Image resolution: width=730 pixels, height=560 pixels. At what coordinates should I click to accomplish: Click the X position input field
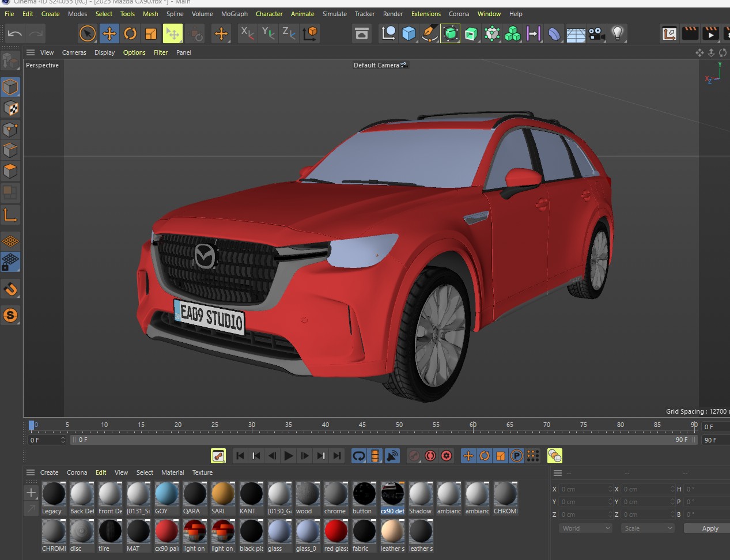pos(584,489)
